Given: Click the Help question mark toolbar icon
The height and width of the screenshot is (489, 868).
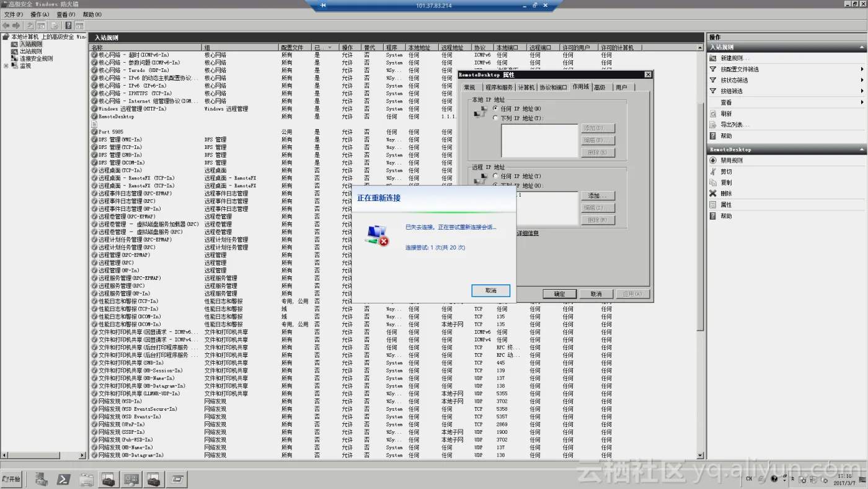Looking at the screenshot, I should pyautogui.click(x=68, y=25).
